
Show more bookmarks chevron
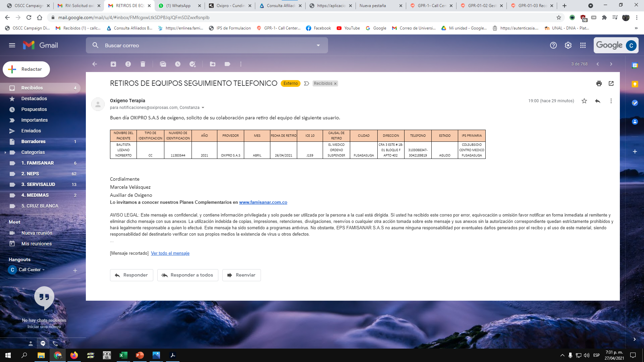(x=636, y=28)
